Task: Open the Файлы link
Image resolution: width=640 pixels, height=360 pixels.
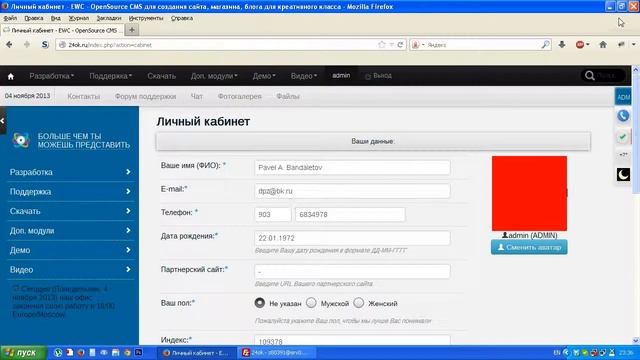Action: [x=288, y=96]
